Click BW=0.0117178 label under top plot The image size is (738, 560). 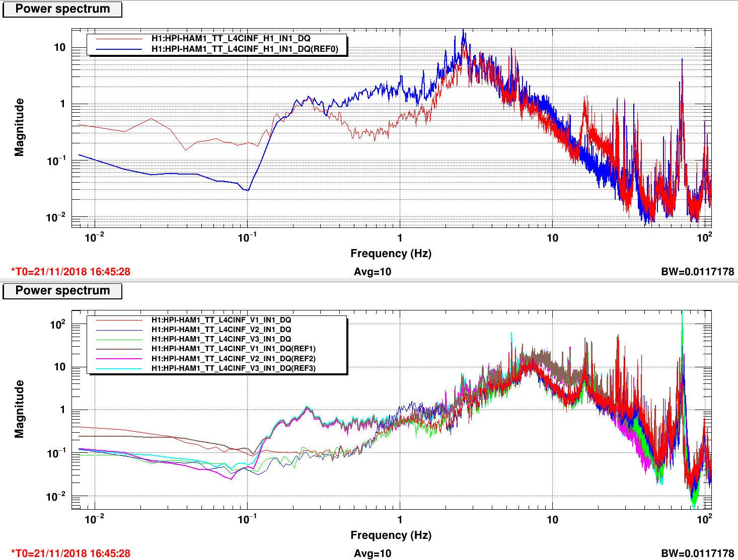(698, 272)
